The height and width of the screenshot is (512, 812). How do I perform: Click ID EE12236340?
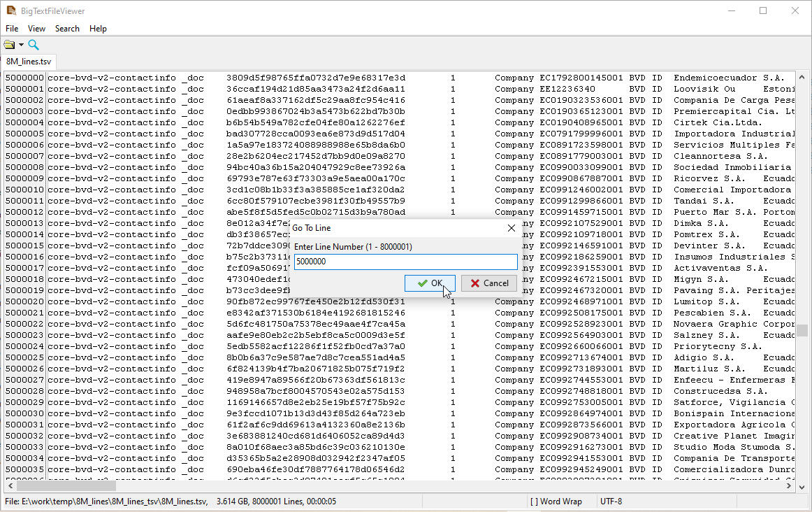[x=567, y=89]
